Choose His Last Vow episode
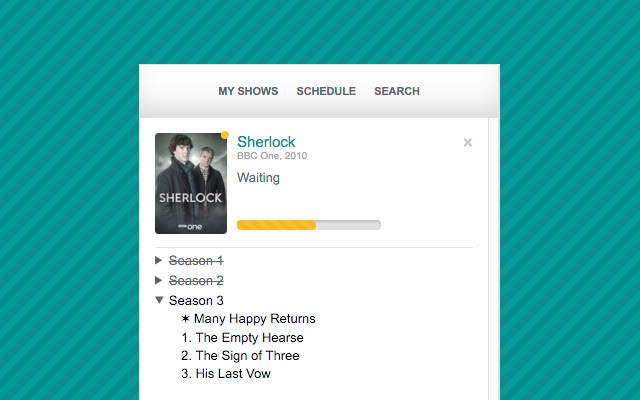640x400 pixels. pos(232,374)
